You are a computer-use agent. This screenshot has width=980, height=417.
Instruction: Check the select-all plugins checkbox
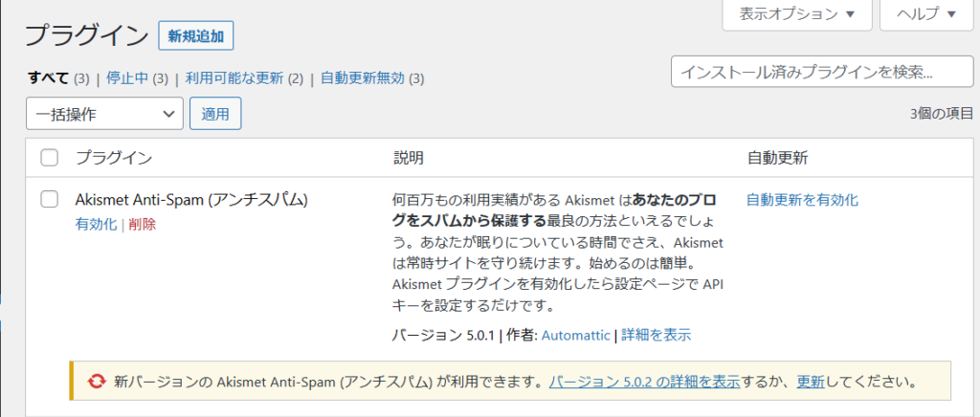coord(50,158)
